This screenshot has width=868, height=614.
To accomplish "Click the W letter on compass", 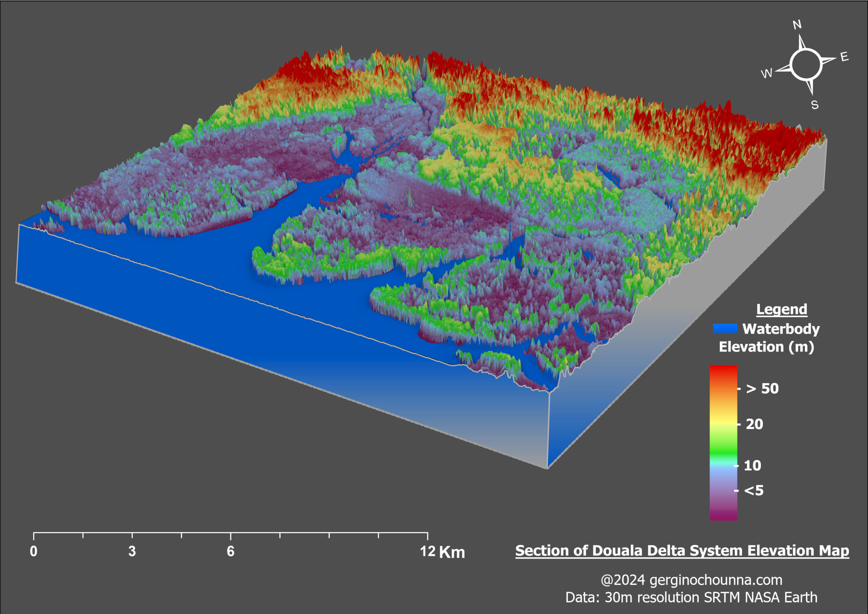I will [767, 73].
